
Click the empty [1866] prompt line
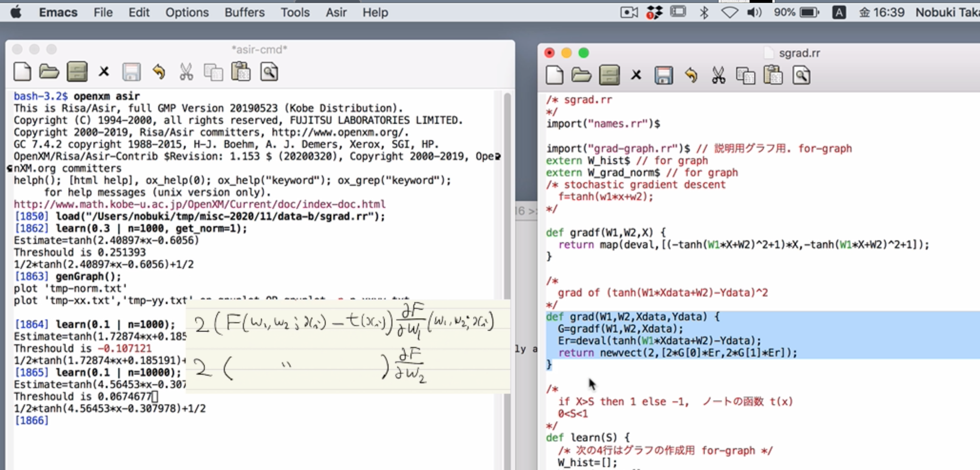tap(31, 420)
